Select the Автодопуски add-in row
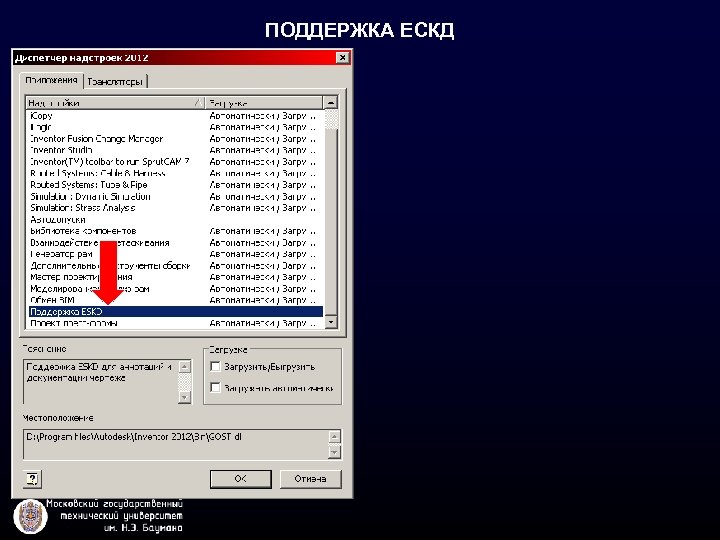720x540 pixels. (x=175, y=219)
